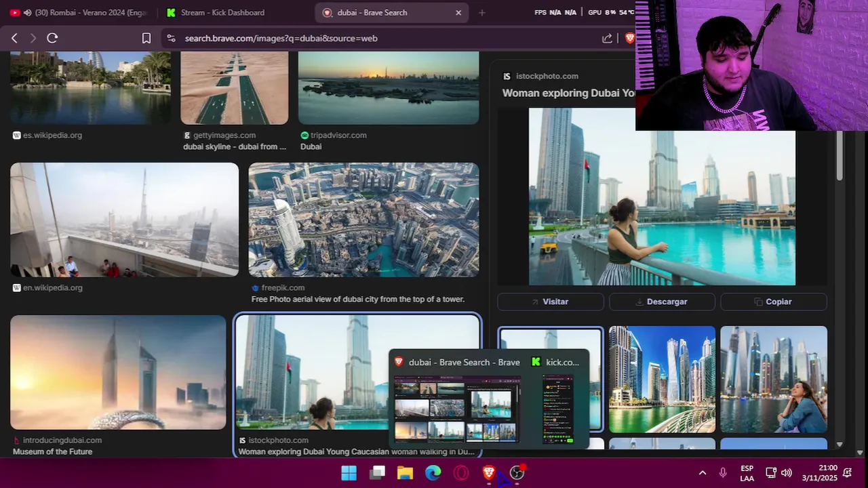Launch File Explorer from the taskbar
The image size is (868, 488).
[405, 472]
